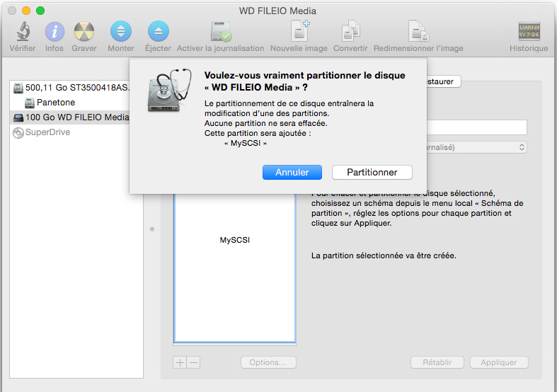Click the Convertir toolbar icon
Image resolution: width=557 pixels, height=392 pixels.
tap(350, 31)
